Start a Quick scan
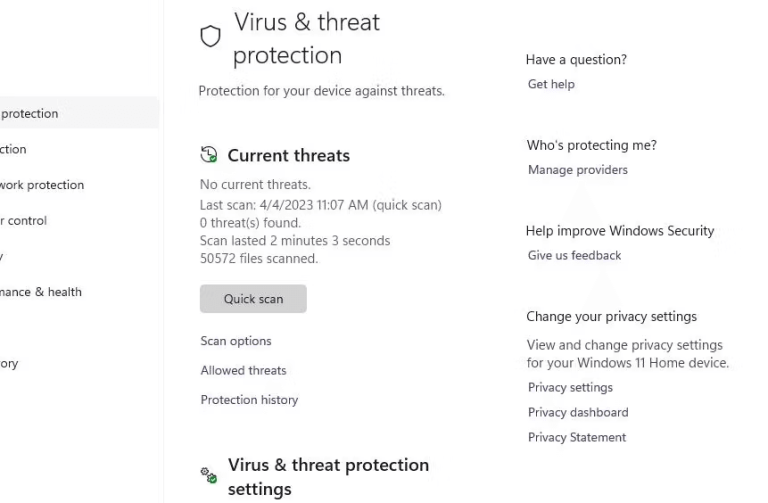 coord(253,299)
